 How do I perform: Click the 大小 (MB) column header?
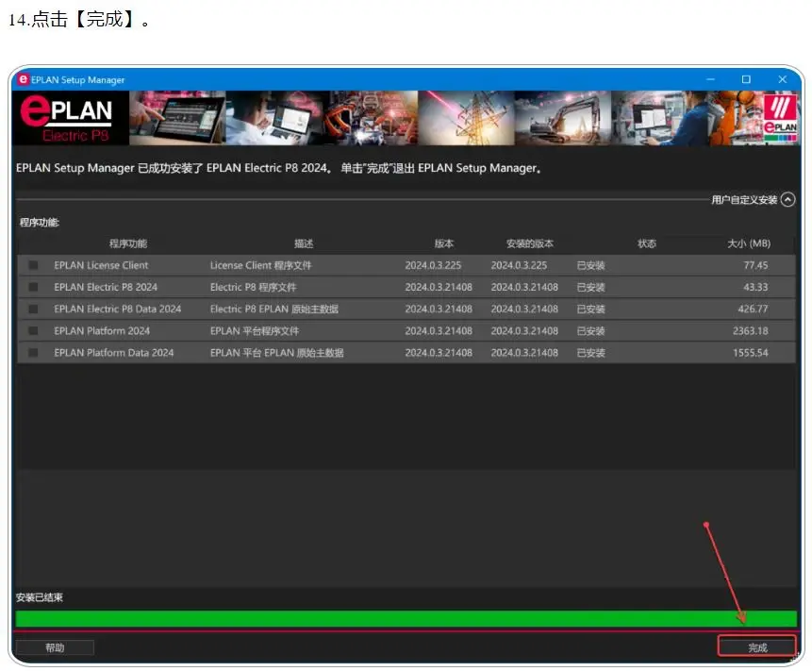coord(749,243)
